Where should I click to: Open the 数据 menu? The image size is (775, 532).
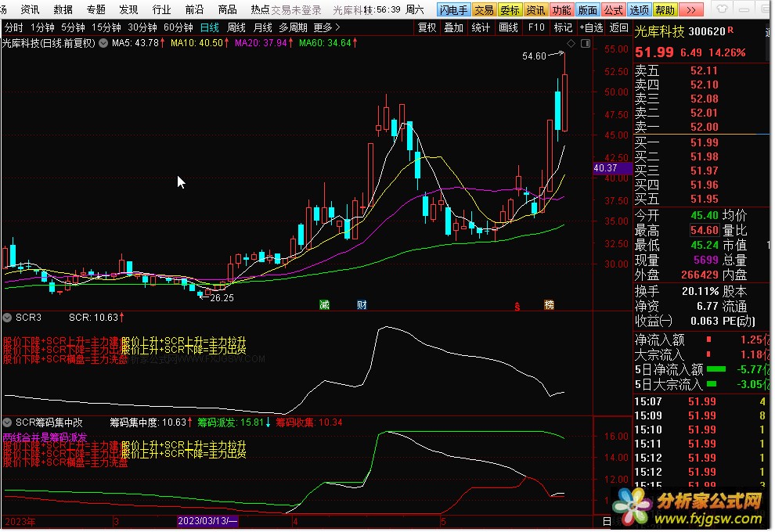click(63, 9)
